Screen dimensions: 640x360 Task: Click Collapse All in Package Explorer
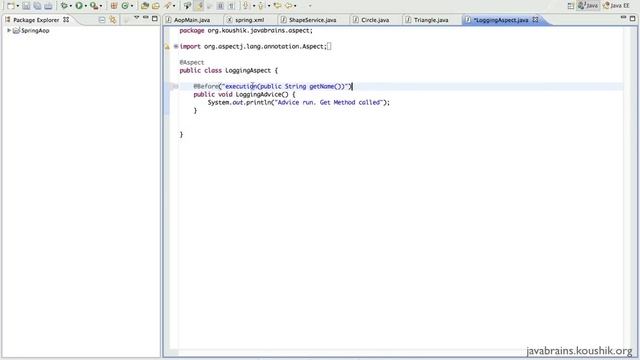pos(102,20)
